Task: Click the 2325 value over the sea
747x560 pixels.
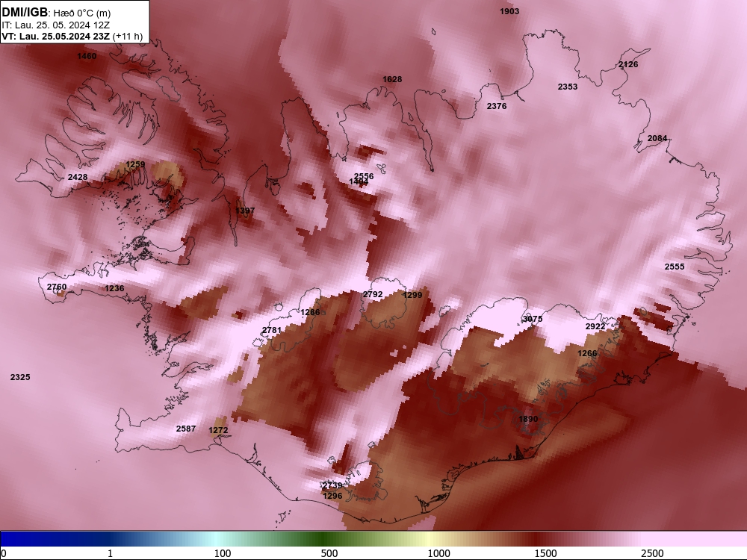Action: pos(20,377)
